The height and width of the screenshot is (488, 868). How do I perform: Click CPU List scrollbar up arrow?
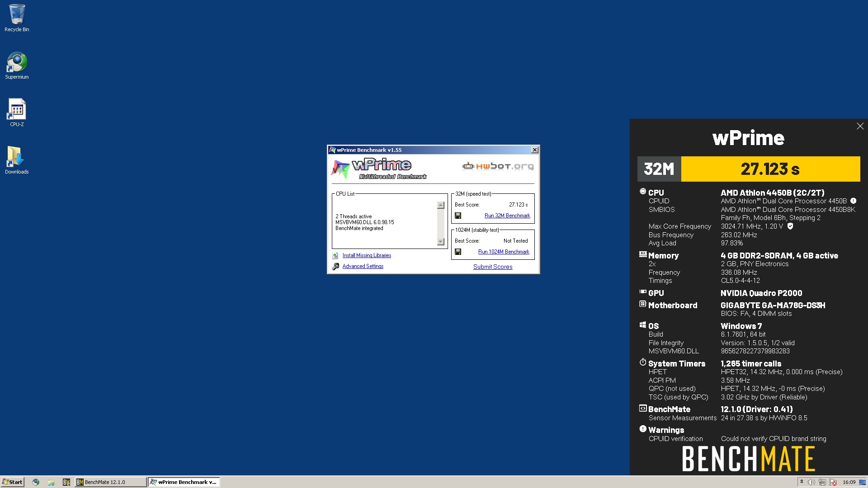pos(441,205)
